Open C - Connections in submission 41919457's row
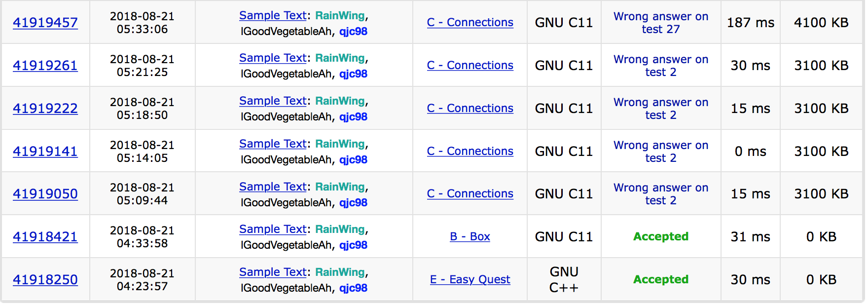This screenshot has width=868, height=304. (470, 23)
